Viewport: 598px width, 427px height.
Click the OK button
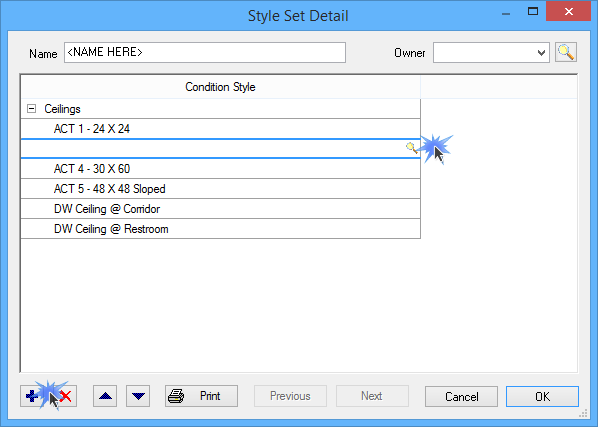click(542, 396)
